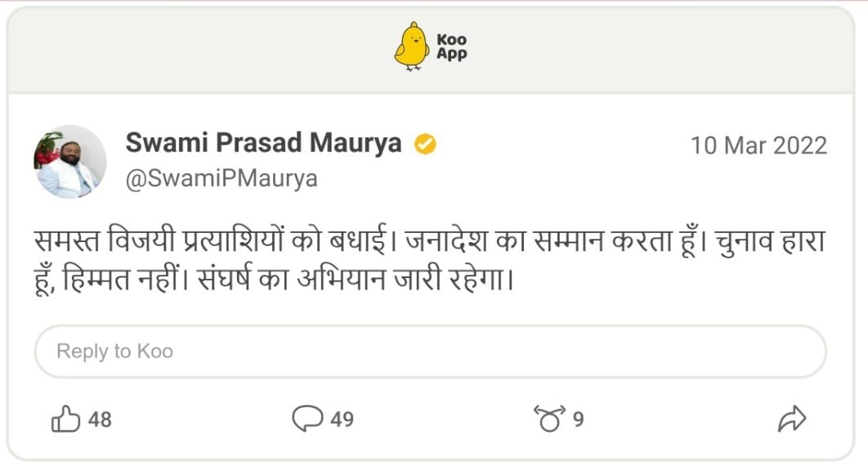
Task: Open comments via speech bubble icon
Action: 307,419
